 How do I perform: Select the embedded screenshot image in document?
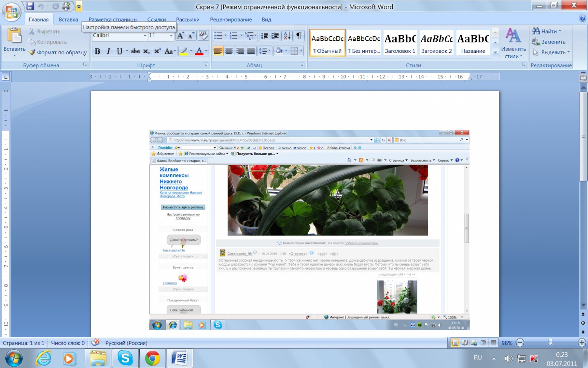pyautogui.click(x=309, y=230)
